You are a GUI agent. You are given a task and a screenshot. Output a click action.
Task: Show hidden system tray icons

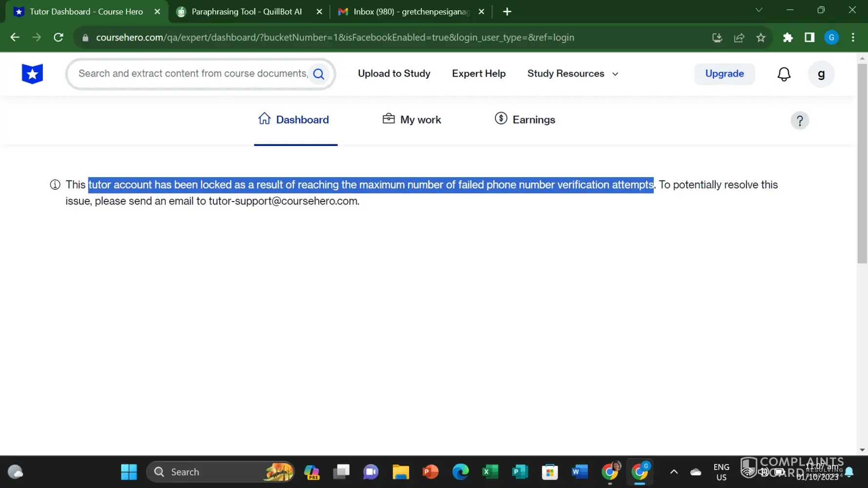click(x=674, y=472)
